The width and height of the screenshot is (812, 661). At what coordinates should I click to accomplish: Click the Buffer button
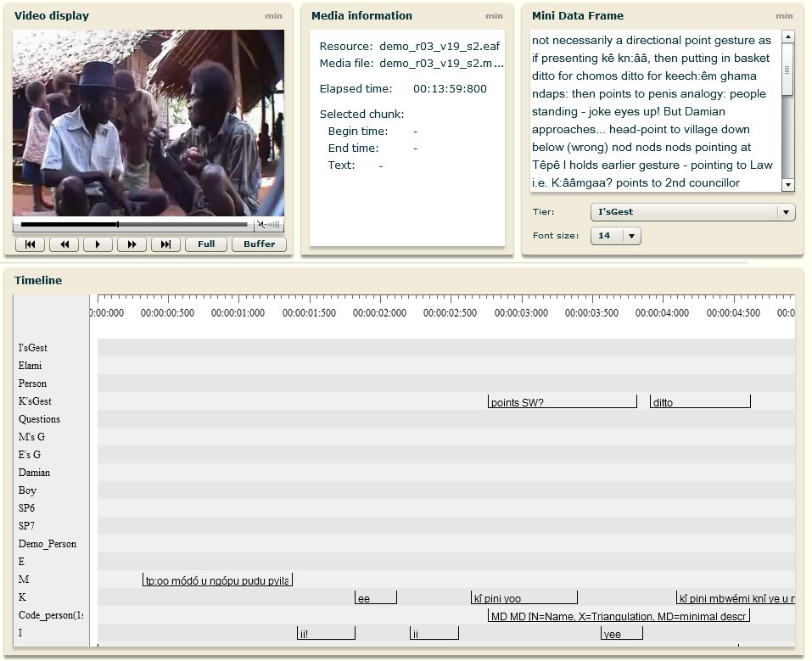pyautogui.click(x=259, y=244)
